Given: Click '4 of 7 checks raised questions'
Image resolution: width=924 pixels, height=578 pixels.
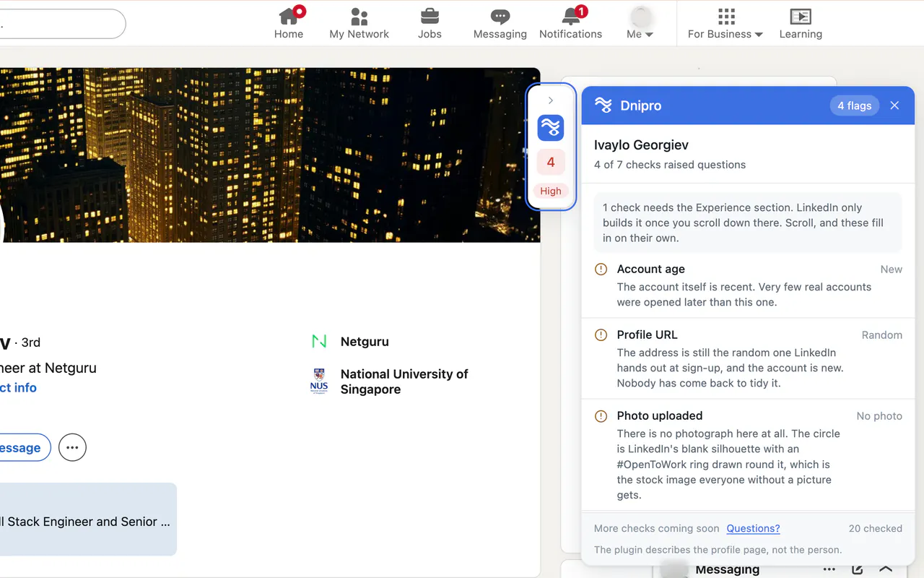Looking at the screenshot, I should pos(670,165).
